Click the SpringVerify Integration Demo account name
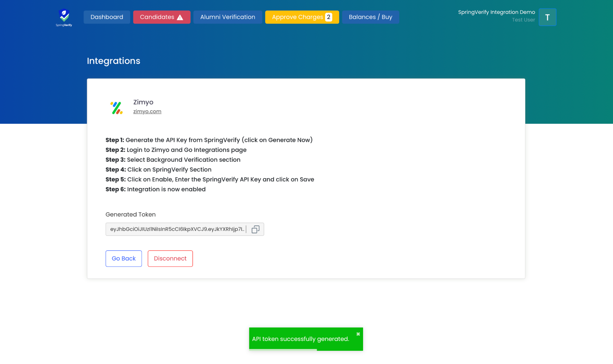The width and height of the screenshot is (613, 364). pos(496,12)
